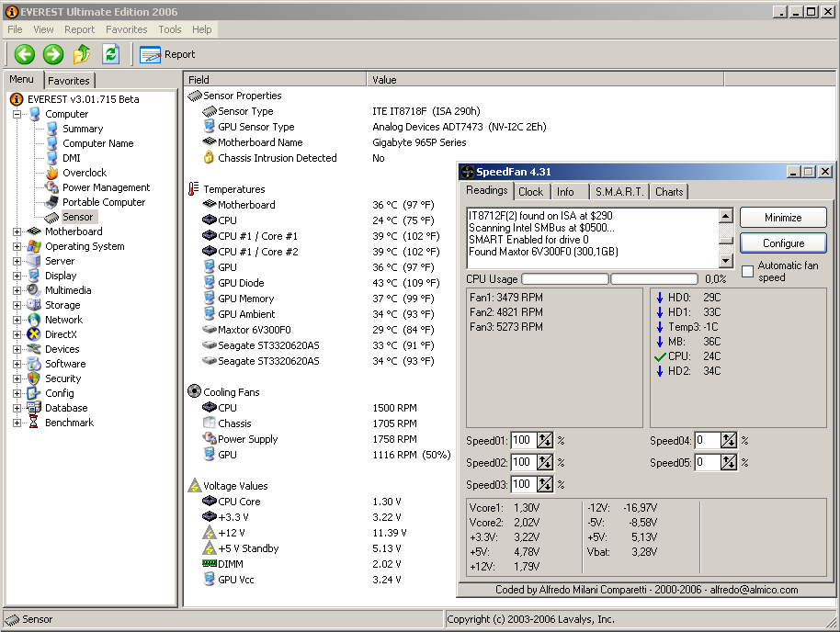Screen dimensions: 840x632
Task: Click the SpeedFan Minimize button
Action: tap(783, 218)
